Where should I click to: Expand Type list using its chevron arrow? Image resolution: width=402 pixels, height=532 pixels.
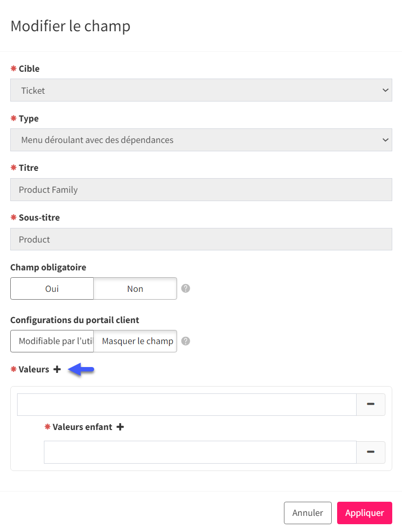point(385,140)
